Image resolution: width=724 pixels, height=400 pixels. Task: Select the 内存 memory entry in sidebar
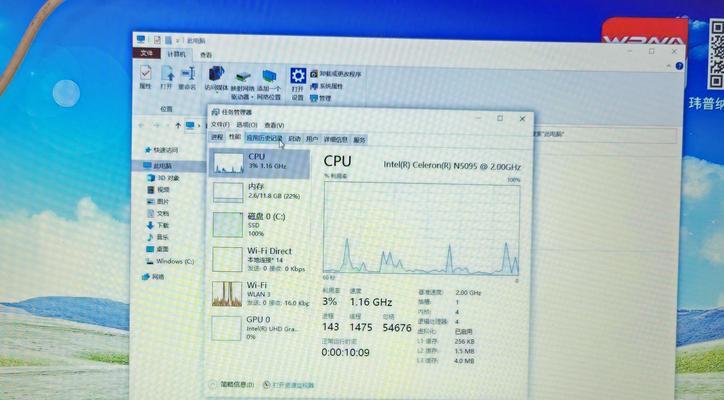point(260,192)
